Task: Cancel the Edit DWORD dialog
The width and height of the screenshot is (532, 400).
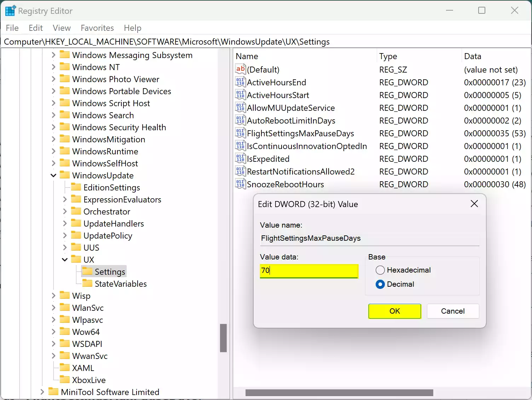Action: (x=453, y=311)
